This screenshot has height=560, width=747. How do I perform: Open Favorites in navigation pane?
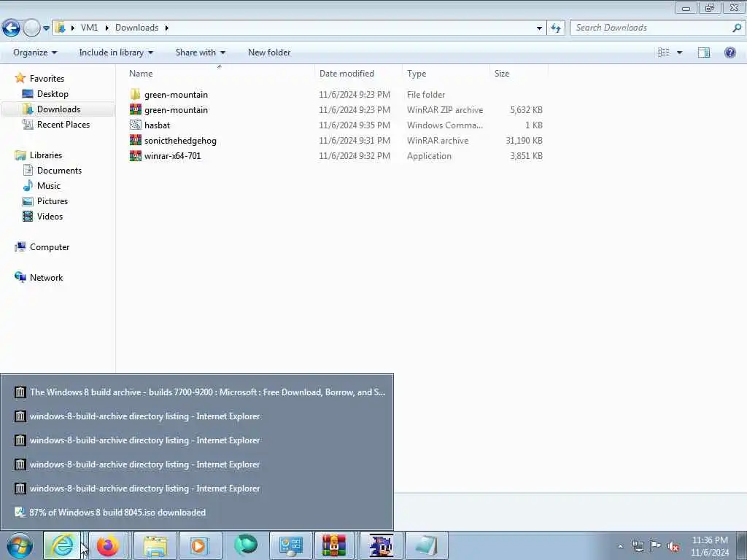tap(47, 79)
